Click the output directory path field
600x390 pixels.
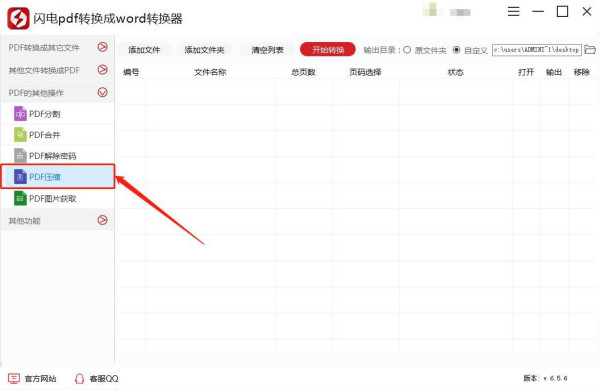pyautogui.click(x=537, y=50)
